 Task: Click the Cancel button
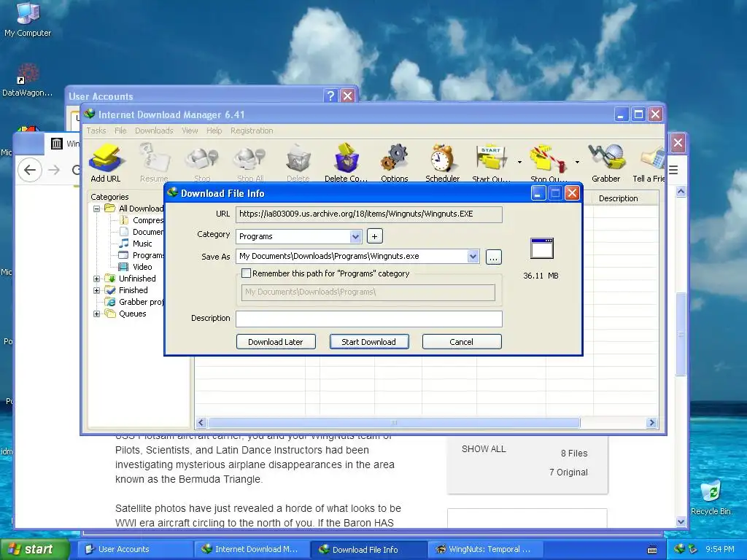[461, 342]
